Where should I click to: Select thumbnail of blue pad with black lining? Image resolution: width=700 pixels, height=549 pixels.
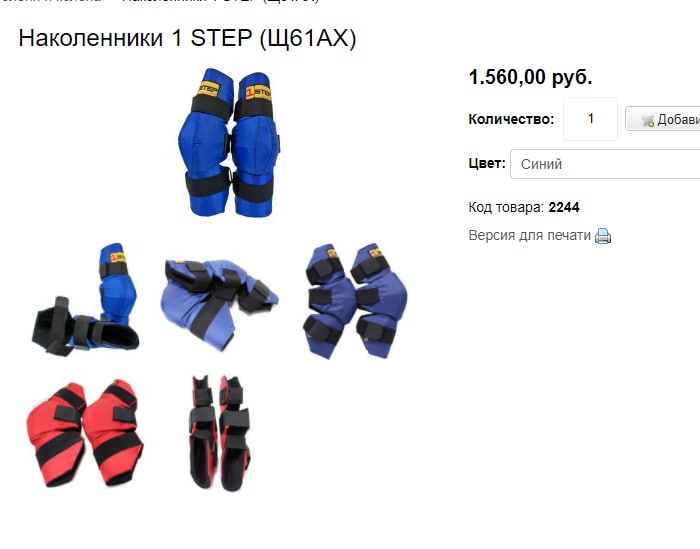pos(85,299)
